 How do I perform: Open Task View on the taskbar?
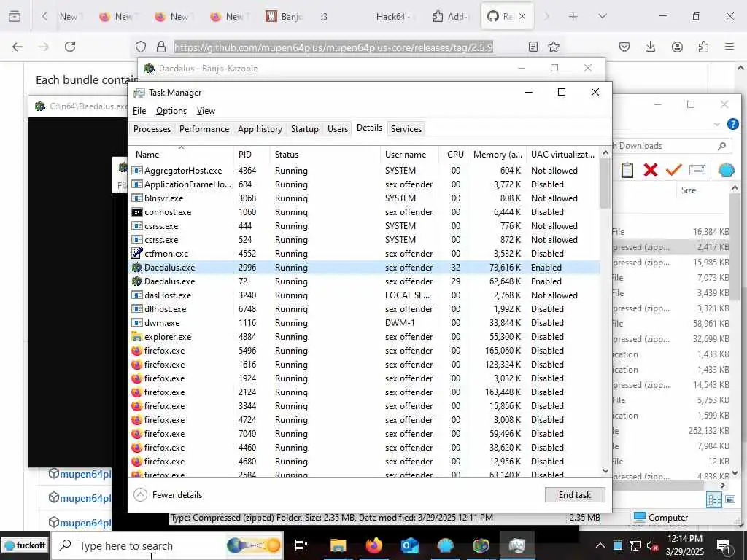point(301,545)
